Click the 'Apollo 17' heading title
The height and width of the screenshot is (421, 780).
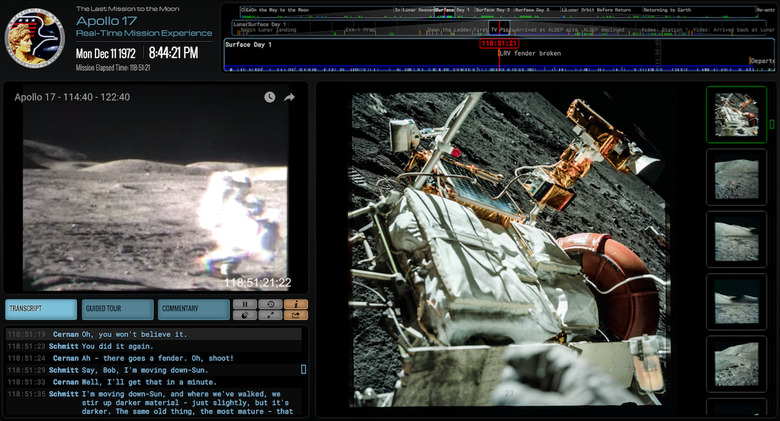point(106,21)
